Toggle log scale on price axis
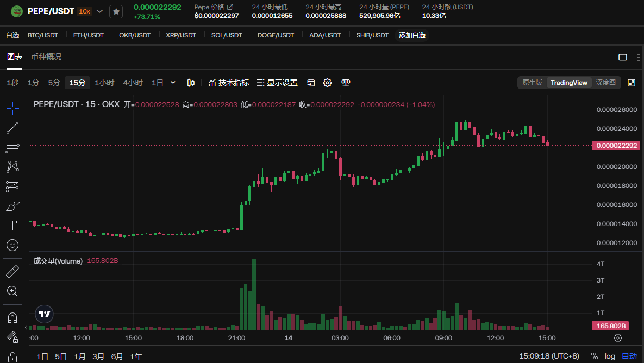Image resolution: width=644 pixels, height=363 pixels. point(610,356)
